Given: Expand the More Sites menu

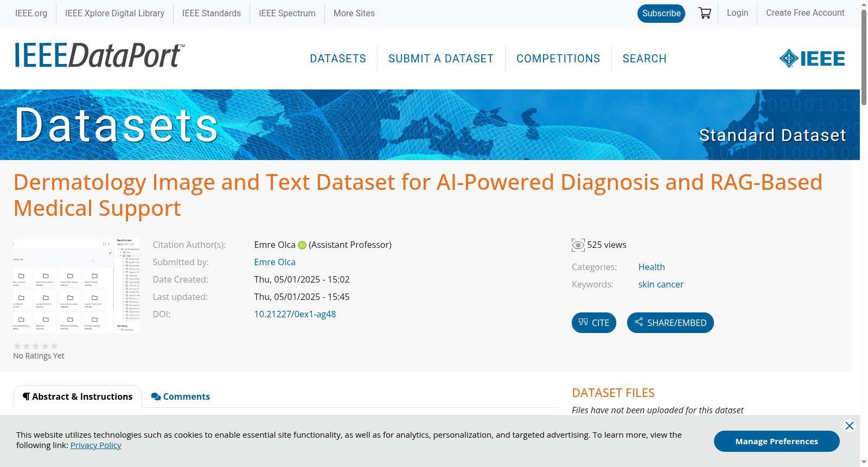Looking at the screenshot, I should click(x=354, y=13).
